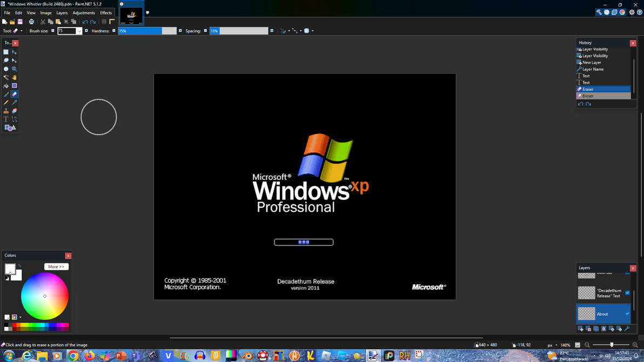Toggle the rulers icon

[112, 22]
